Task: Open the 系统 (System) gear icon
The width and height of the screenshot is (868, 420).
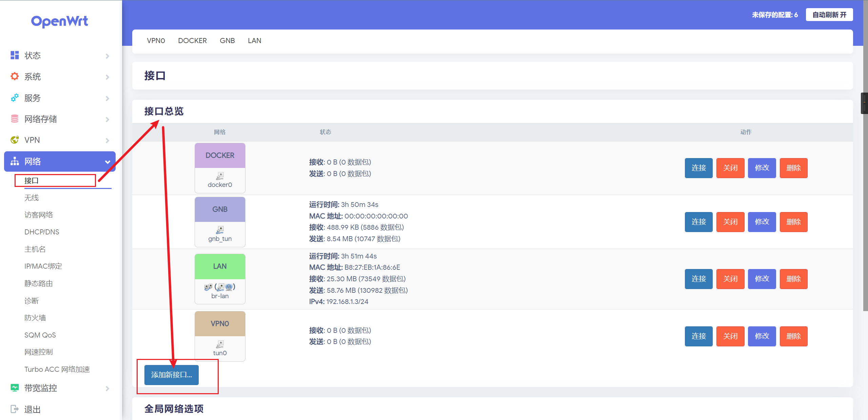Action: click(x=14, y=76)
